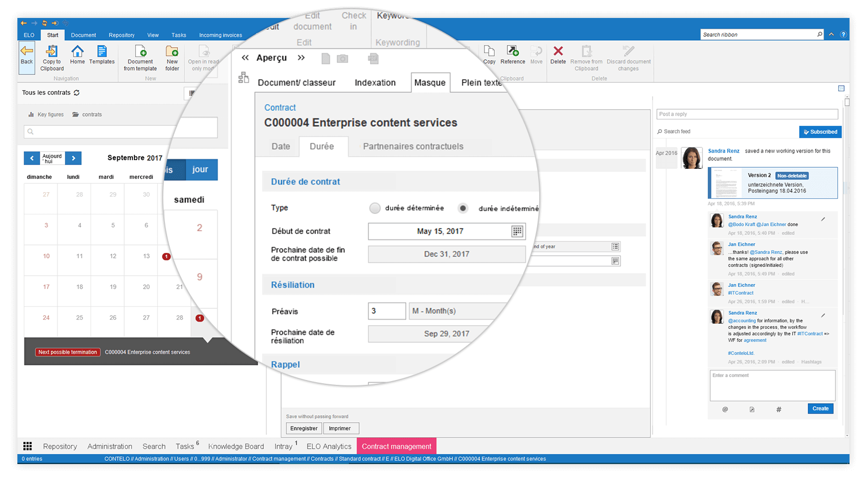The image size is (868, 482).
Task: Select durée indéterminée radio option
Action: pyautogui.click(x=463, y=208)
